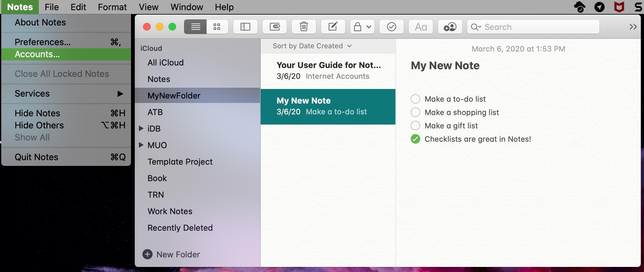Click the note date 'March 6, 2020 at 1:53 PM'
This screenshot has height=272, width=644.
(518, 49)
